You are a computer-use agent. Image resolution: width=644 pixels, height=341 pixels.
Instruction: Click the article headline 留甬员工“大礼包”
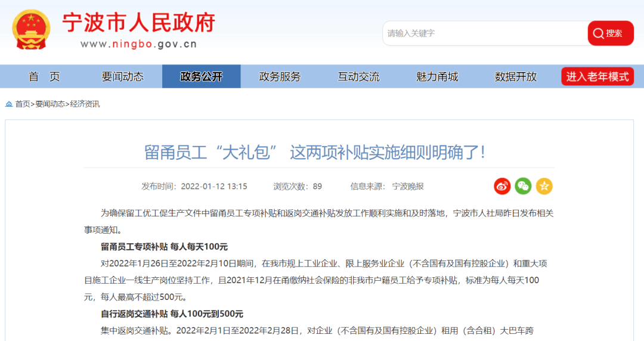pyautogui.click(x=315, y=153)
